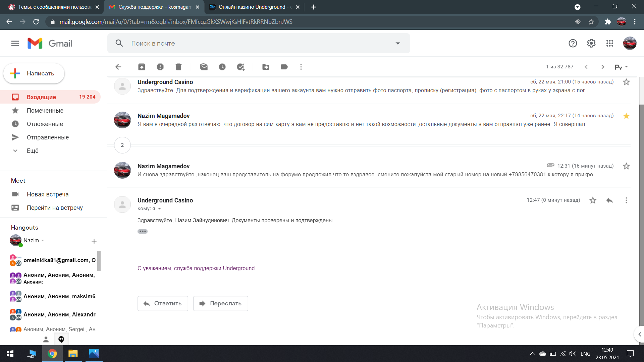Open Windows notification center
The image size is (644, 362).
[630, 354]
